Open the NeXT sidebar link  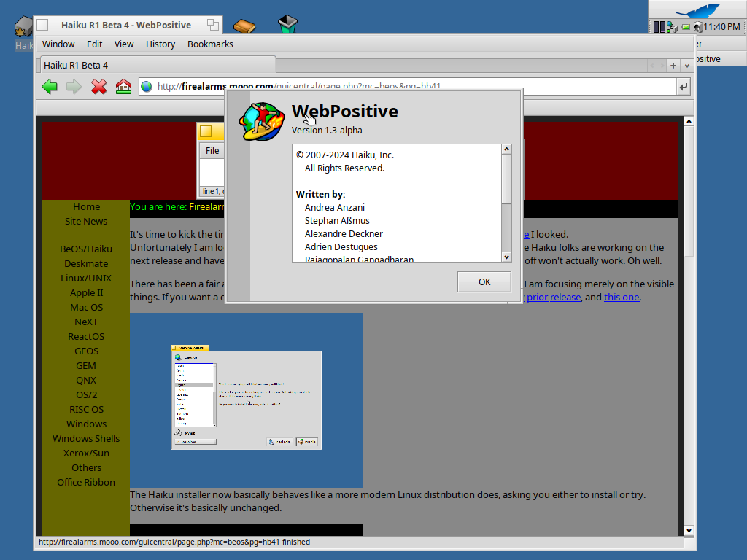click(86, 322)
